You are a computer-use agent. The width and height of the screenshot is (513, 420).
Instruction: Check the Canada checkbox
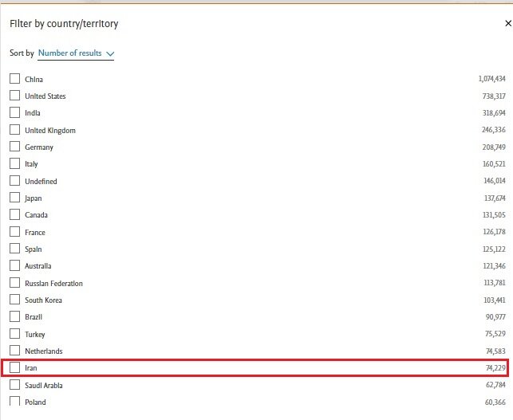click(14, 215)
